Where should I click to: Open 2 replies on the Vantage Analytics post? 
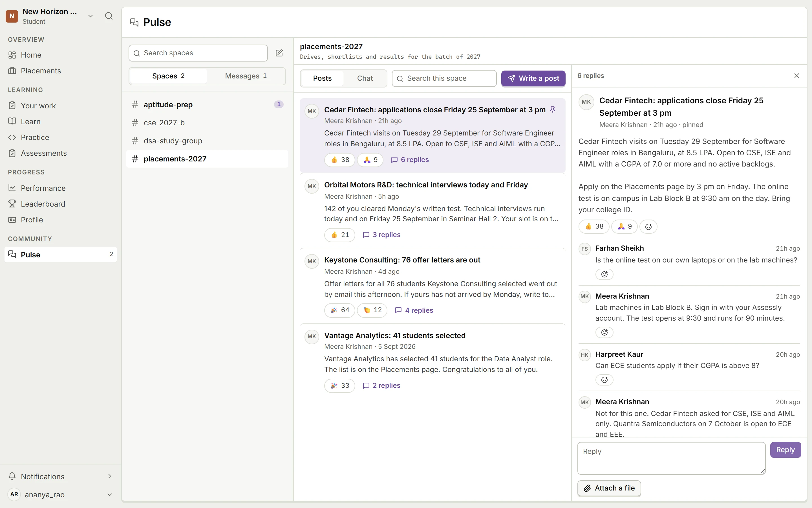pyautogui.click(x=381, y=385)
